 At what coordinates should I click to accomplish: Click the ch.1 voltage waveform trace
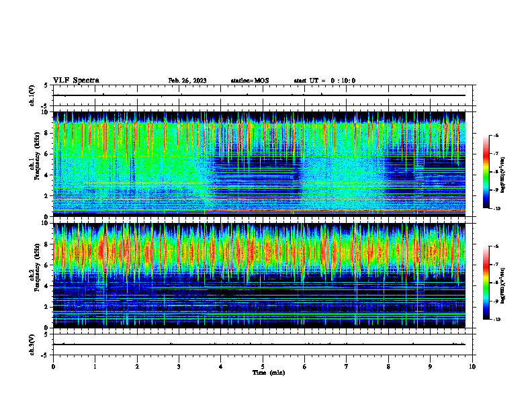[x=259, y=95]
